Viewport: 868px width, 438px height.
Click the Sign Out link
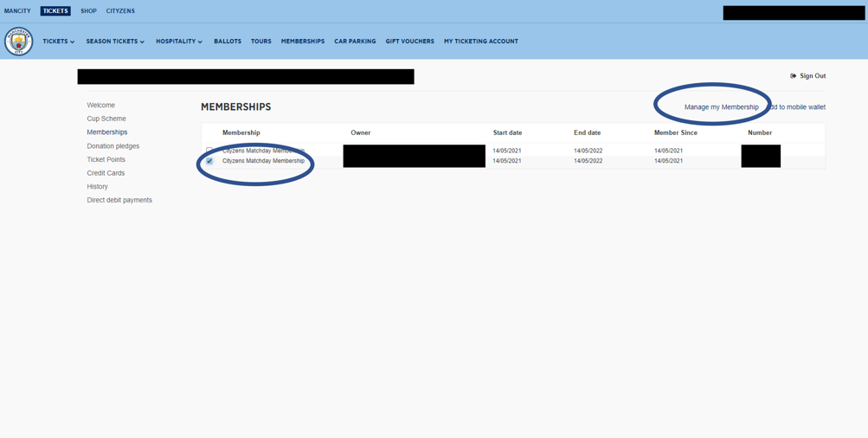click(x=813, y=76)
